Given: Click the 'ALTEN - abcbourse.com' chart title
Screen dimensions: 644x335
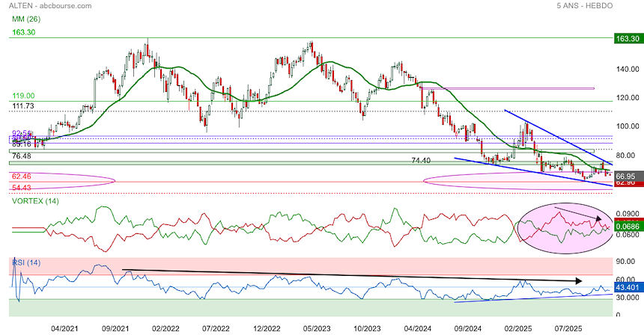Looking at the screenshot, I should click(x=50, y=6).
